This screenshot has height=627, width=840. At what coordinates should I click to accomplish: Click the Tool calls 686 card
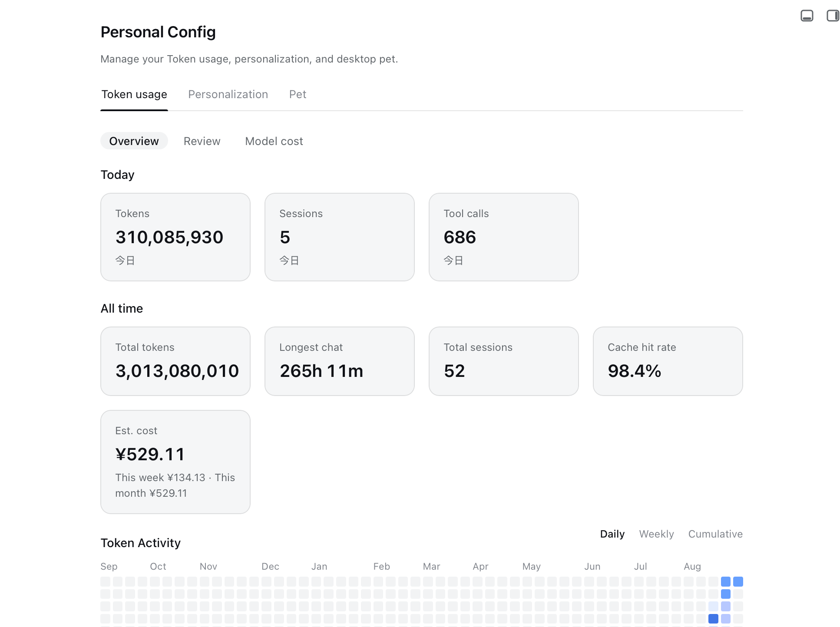point(504,237)
